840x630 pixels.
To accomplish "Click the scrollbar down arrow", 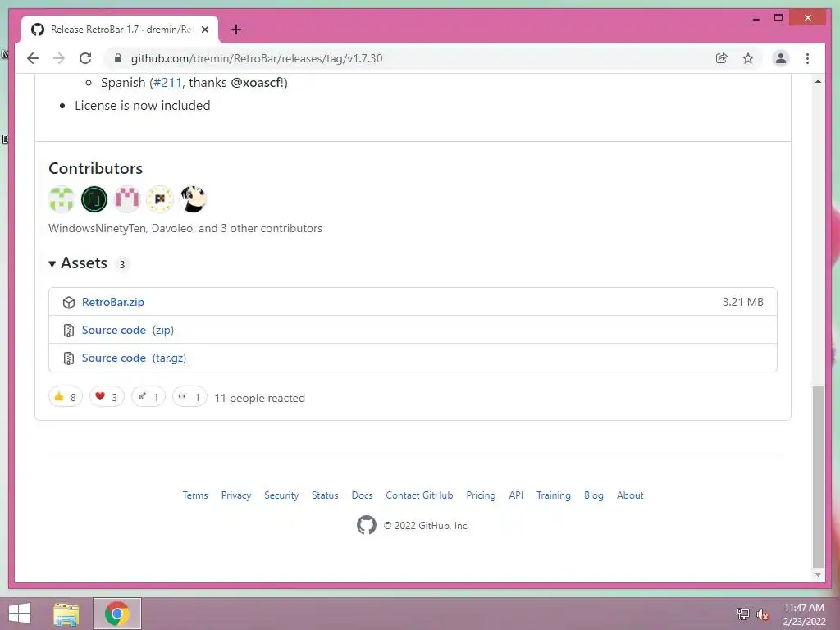I will pos(818,575).
